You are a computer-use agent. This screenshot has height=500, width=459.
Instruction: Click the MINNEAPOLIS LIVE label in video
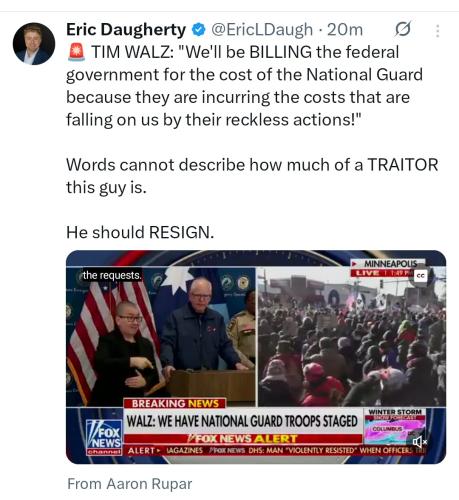tap(387, 268)
